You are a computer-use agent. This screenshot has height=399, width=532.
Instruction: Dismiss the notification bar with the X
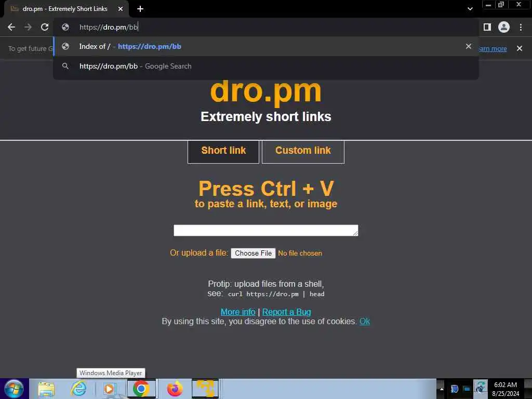[x=520, y=48]
